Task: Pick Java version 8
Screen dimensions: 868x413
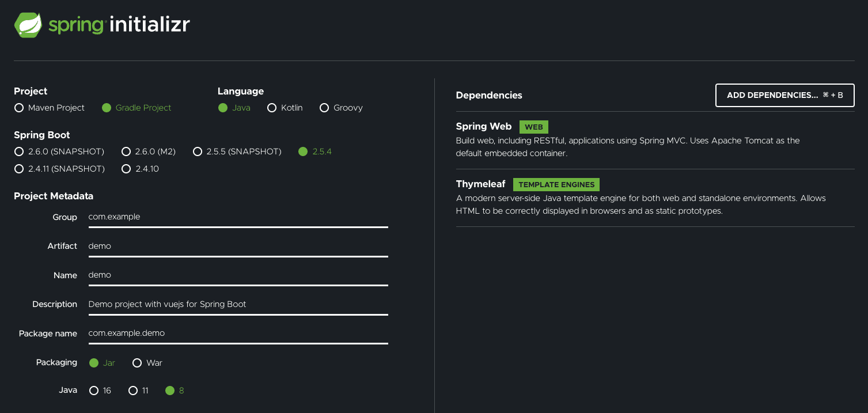Action: pyautogui.click(x=175, y=391)
